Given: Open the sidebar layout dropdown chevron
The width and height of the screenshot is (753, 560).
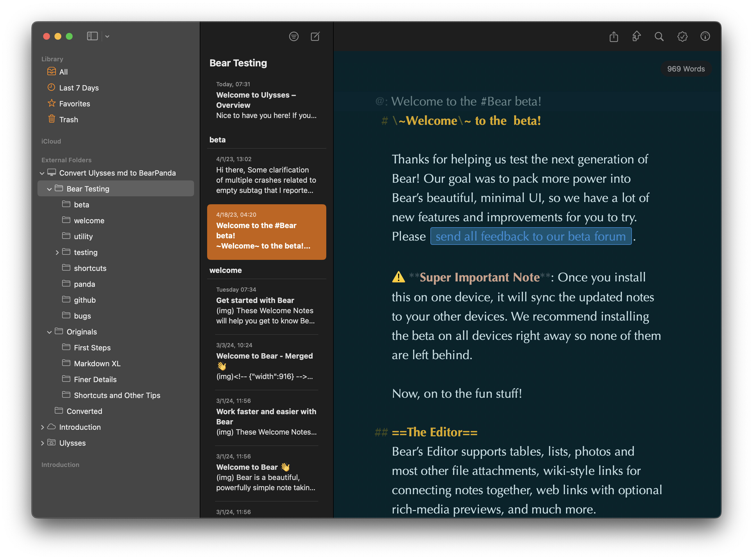Looking at the screenshot, I should pos(107,36).
